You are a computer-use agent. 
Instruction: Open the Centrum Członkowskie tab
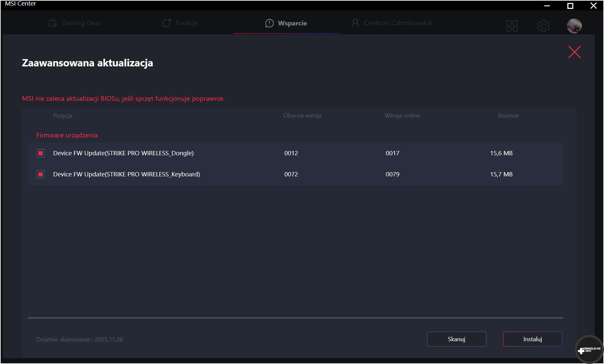[392, 23]
